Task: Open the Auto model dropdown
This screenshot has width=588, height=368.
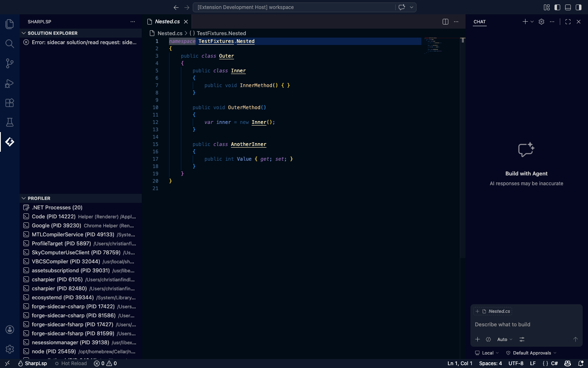Action: 505,339
